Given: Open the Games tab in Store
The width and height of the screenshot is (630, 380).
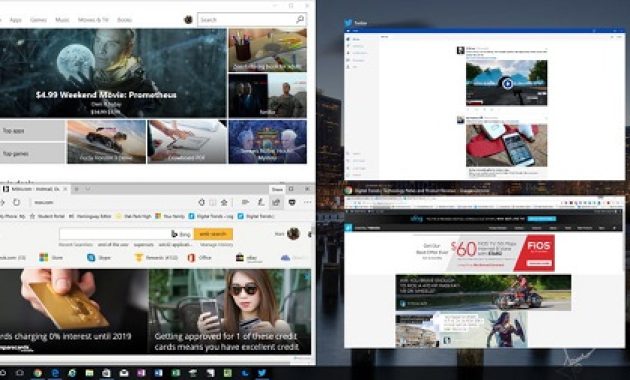Looking at the screenshot, I should click(x=39, y=20).
